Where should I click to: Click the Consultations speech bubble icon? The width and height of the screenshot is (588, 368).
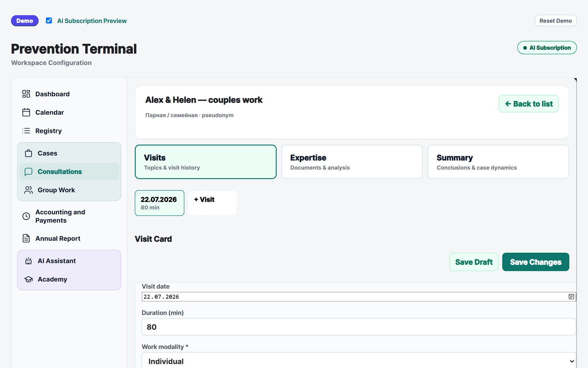point(28,171)
